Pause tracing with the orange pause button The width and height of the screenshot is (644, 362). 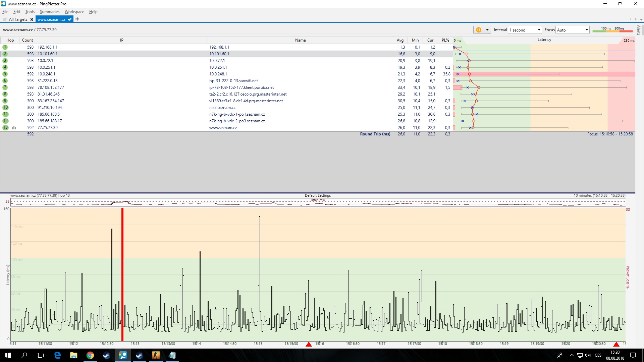pos(478,30)
